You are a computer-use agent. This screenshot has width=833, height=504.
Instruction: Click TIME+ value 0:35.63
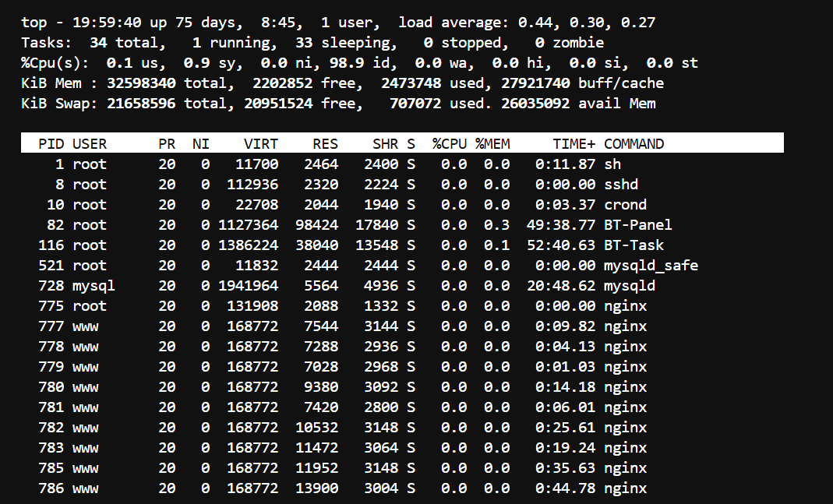tap(565, 468)
